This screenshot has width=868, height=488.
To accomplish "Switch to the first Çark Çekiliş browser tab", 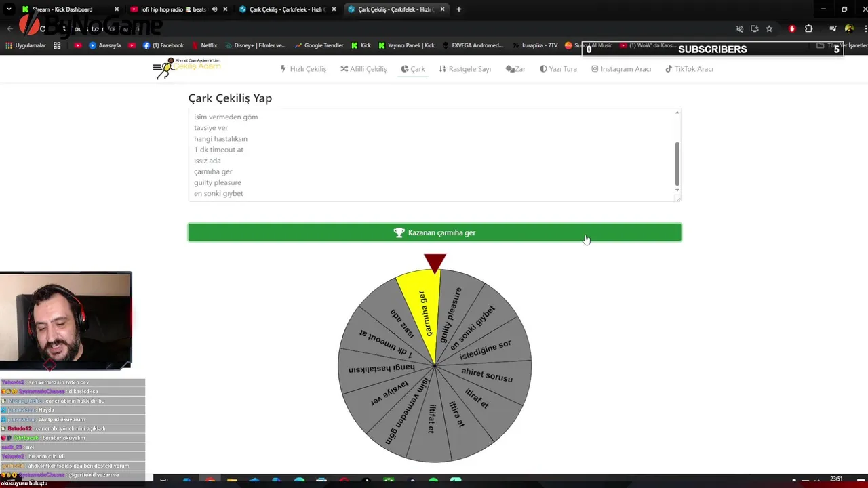I will [x=287, y=9].
